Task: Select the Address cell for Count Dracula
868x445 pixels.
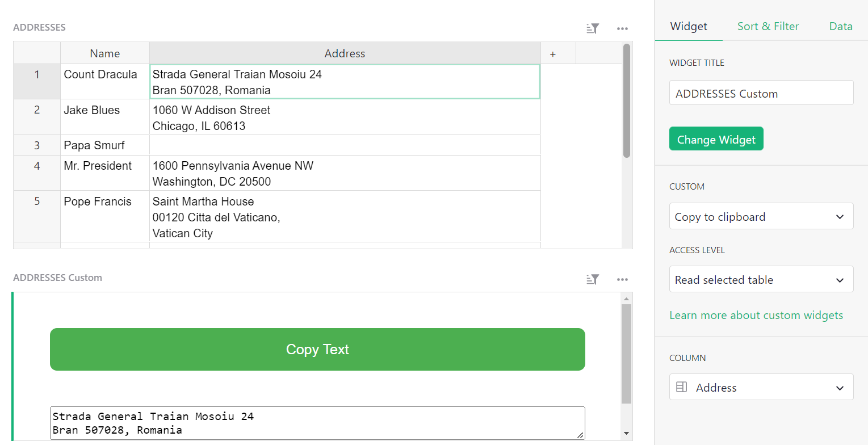Action: point(345,82)
